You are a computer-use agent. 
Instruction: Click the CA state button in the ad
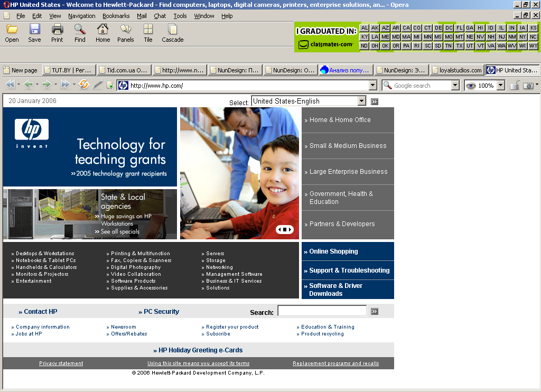406,28
